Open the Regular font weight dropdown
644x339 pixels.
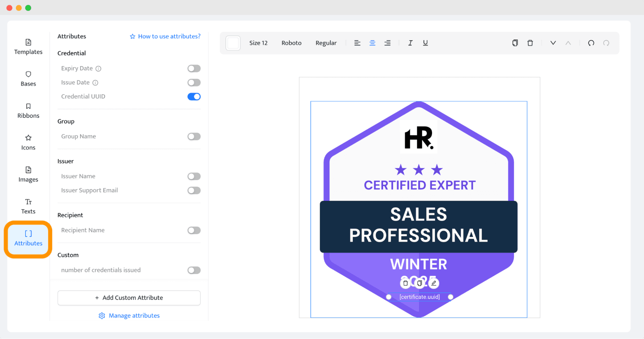point(326,43)
